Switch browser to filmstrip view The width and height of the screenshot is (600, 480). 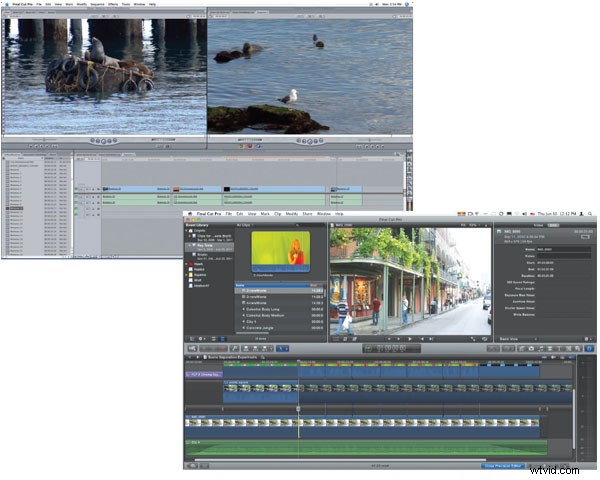pyautogui.click(x=214, y=339)
